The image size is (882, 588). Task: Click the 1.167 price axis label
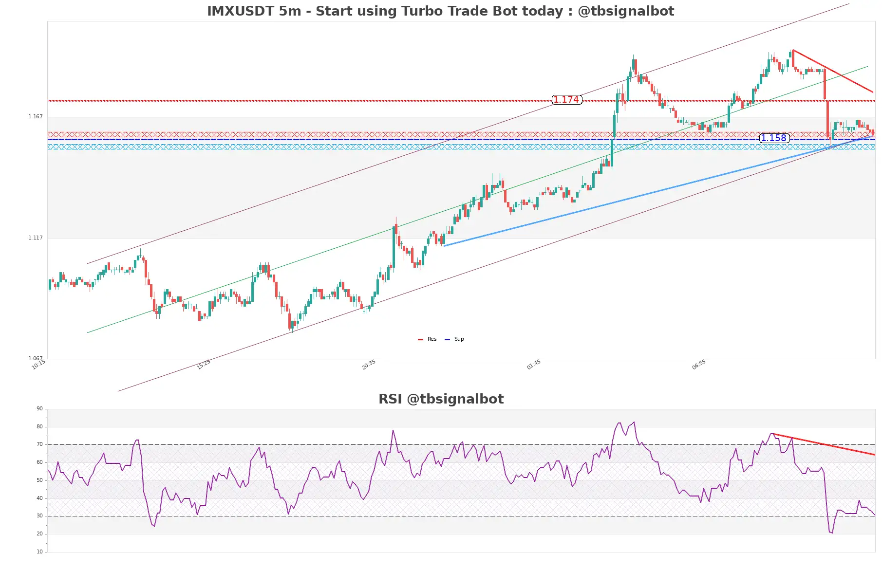click(36, 117)
